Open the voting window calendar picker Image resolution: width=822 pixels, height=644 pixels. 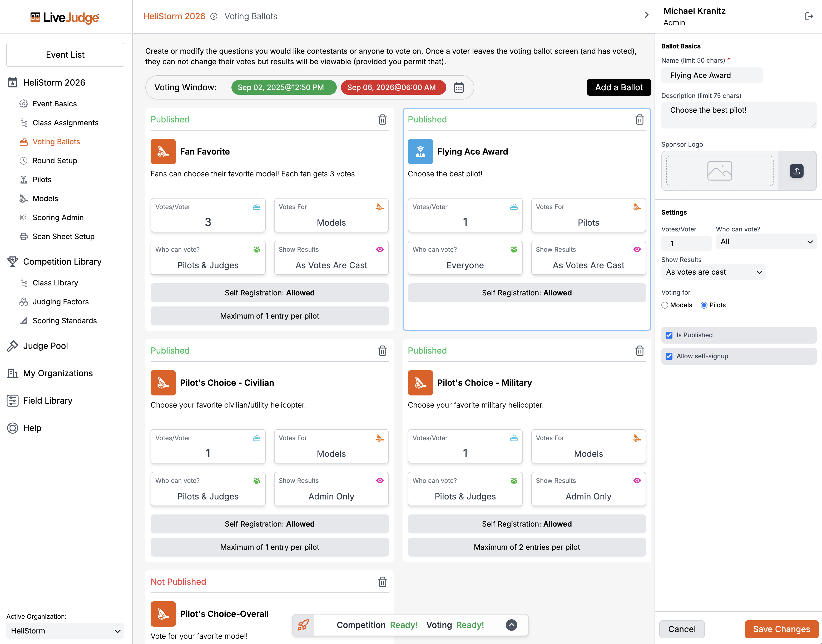pos(458,87)
